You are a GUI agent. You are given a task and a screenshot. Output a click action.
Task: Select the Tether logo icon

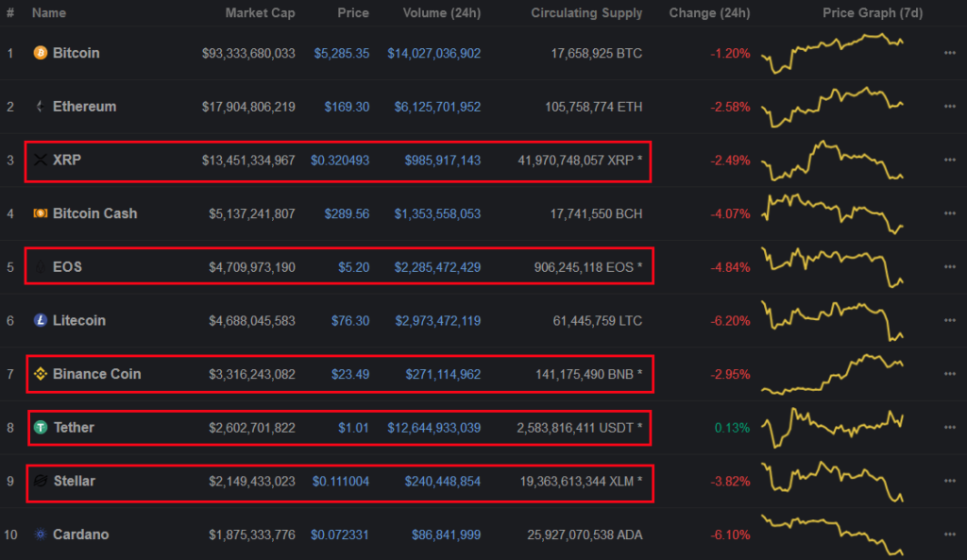click(x=39, y=427)
